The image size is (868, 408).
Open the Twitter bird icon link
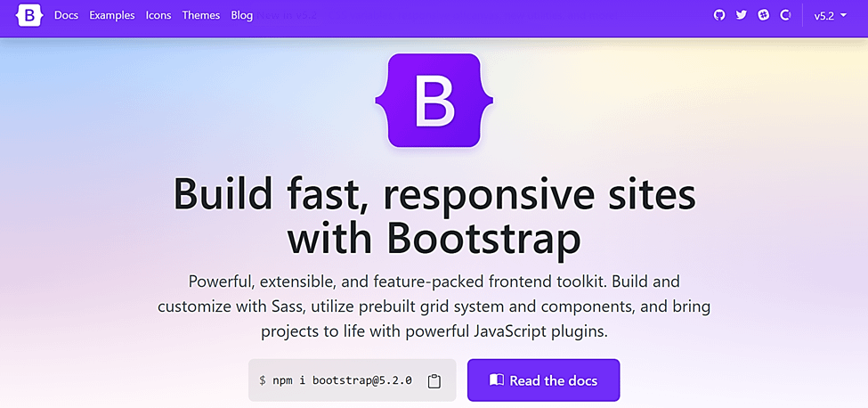(742, 15)
